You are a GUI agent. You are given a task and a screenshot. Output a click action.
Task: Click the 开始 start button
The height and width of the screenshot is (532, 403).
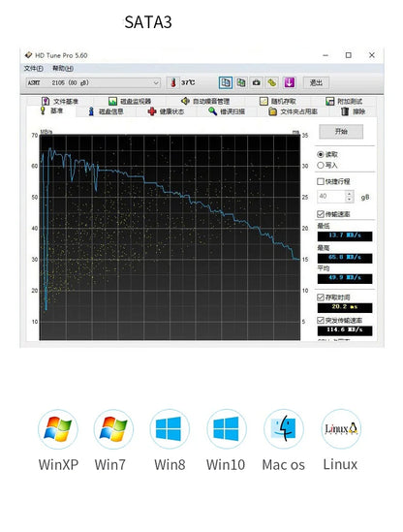(341, 131)
